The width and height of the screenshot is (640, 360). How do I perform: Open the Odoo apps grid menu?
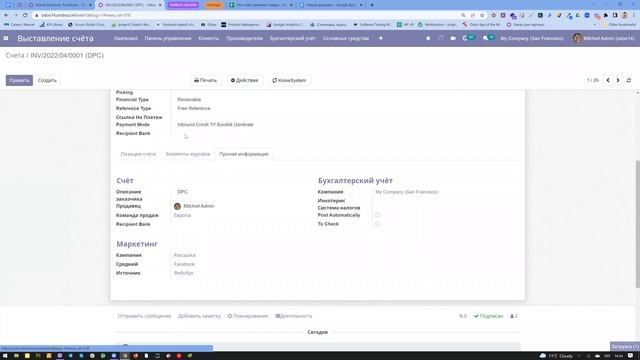(6, 38)
